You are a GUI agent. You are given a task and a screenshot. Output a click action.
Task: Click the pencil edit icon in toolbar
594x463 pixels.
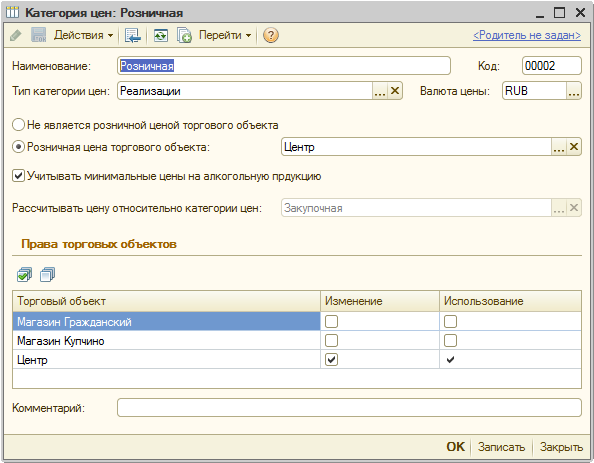pyautogui.click(x=16, y=35)
